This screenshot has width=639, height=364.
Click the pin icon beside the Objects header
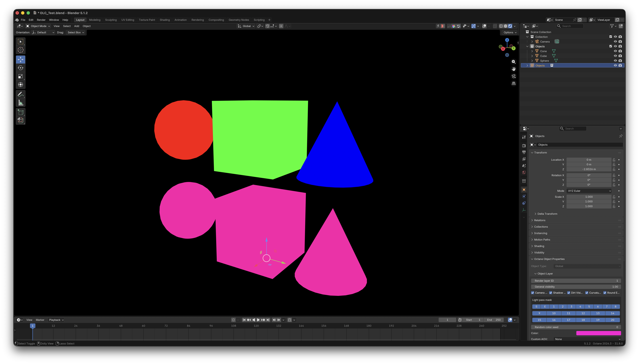[620, 136]
